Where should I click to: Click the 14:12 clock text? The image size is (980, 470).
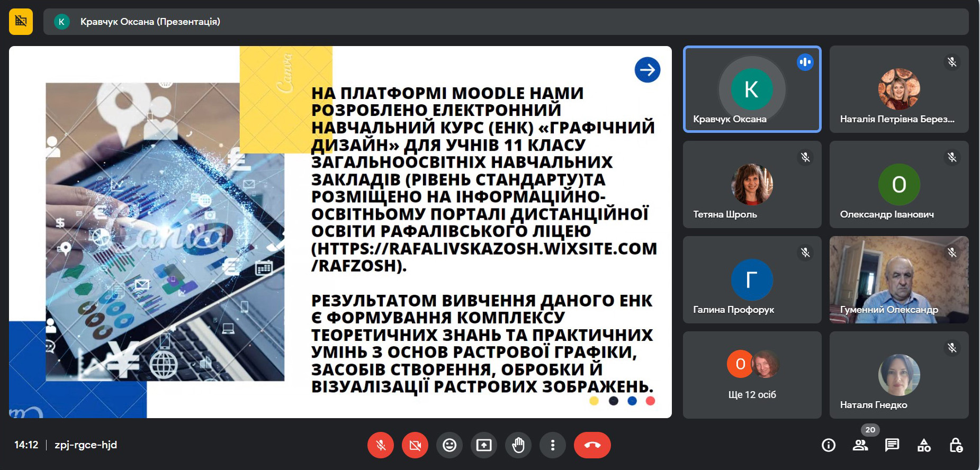click(26, 445)
